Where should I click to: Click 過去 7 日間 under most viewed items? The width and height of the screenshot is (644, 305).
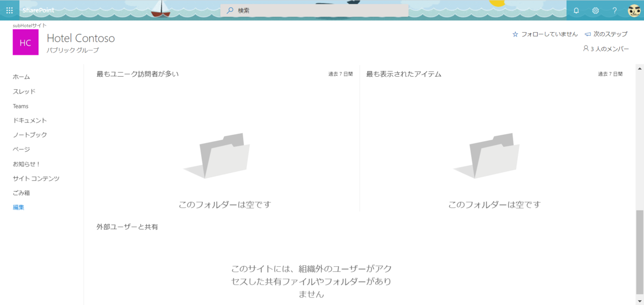point(610,74)
